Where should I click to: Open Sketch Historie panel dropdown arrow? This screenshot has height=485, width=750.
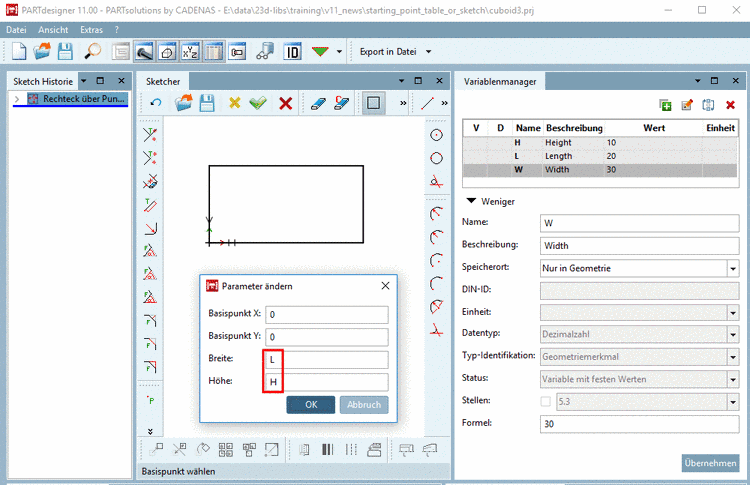pyautogui.click(x=84, y=81)
